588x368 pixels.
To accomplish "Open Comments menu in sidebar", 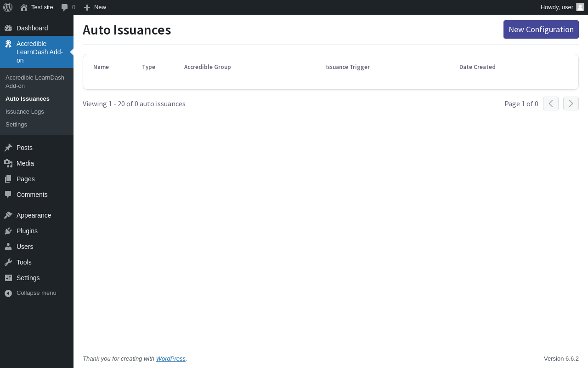I will tap(37, 195).
